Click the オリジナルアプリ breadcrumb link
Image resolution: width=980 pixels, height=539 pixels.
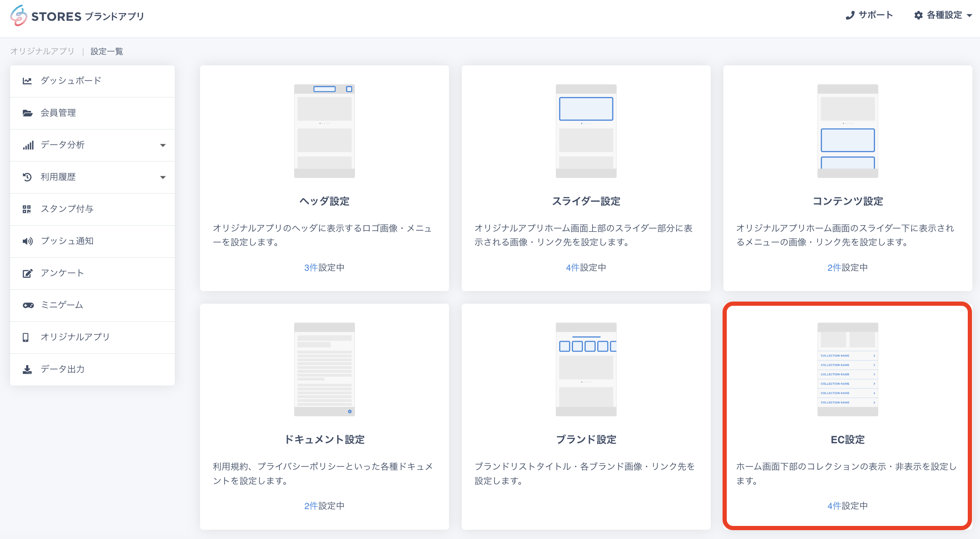(x=42, y=51)
